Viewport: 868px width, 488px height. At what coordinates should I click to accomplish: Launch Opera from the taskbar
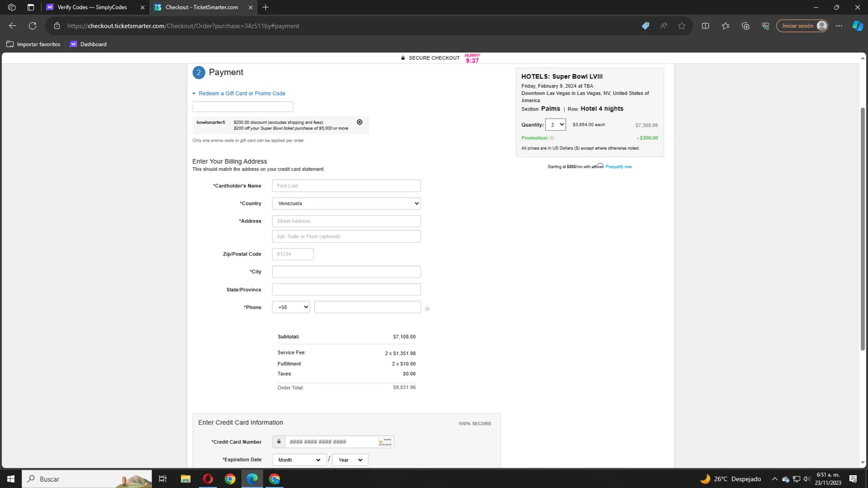[x=208, y=479]
